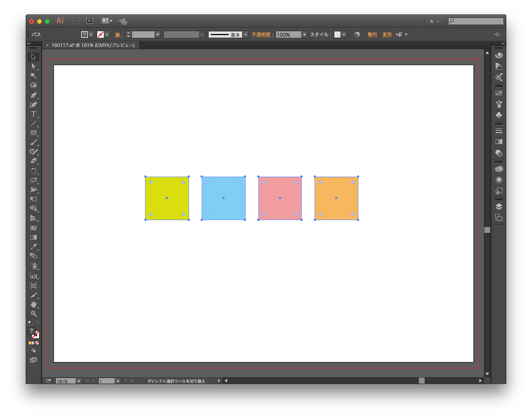Viewport: 532px width, 419px height.
Task: Click the yellow square on canvas
Action: [167, 198]
